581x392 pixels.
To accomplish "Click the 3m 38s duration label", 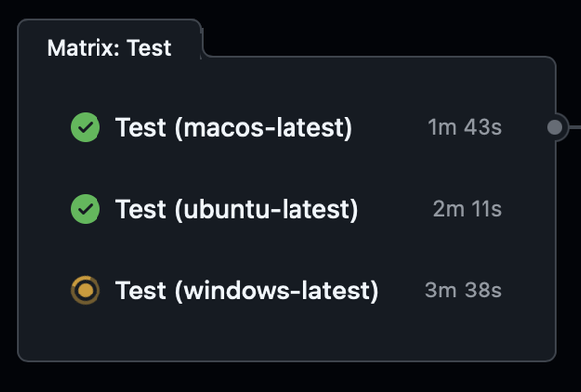I will [464, 291].
